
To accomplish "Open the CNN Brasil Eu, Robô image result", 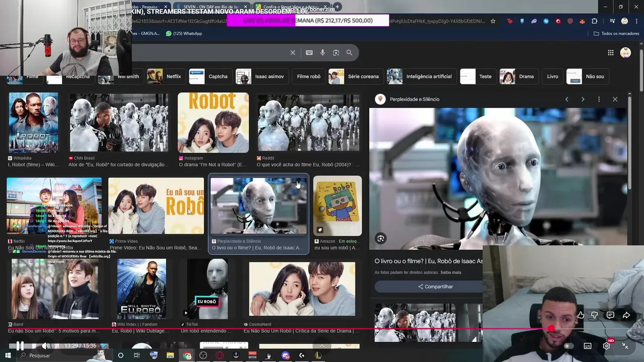I will (x=119, y=123).
